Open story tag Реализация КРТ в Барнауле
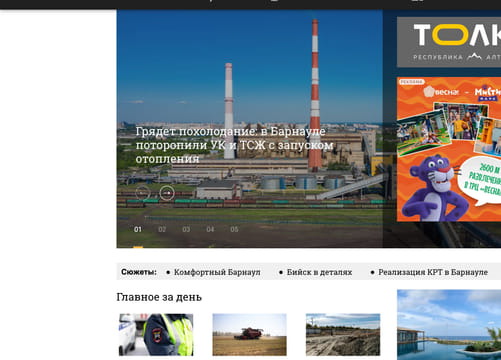 click(x=433, y=272)
